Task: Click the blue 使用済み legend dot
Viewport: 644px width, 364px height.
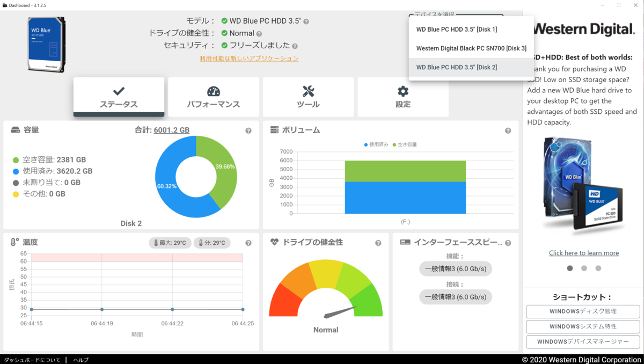Action: tap(16, 171)
